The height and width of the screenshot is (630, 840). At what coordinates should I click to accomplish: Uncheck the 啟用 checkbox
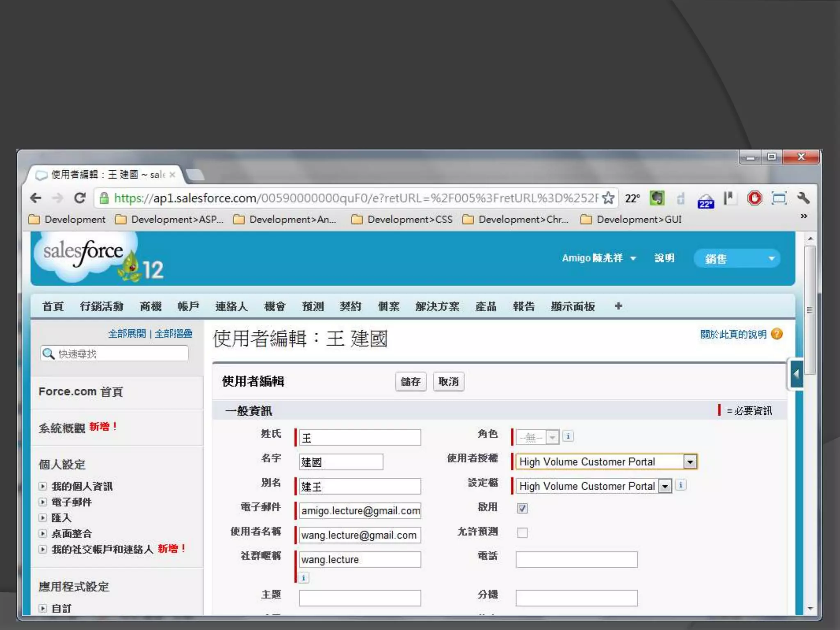(522, 508)
